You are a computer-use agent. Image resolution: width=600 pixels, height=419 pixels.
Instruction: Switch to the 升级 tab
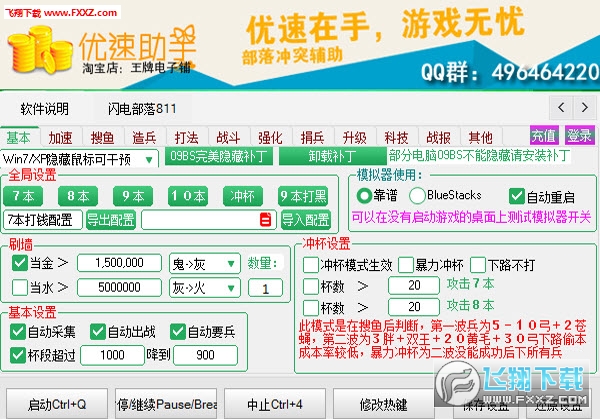[x=354, y=137]
